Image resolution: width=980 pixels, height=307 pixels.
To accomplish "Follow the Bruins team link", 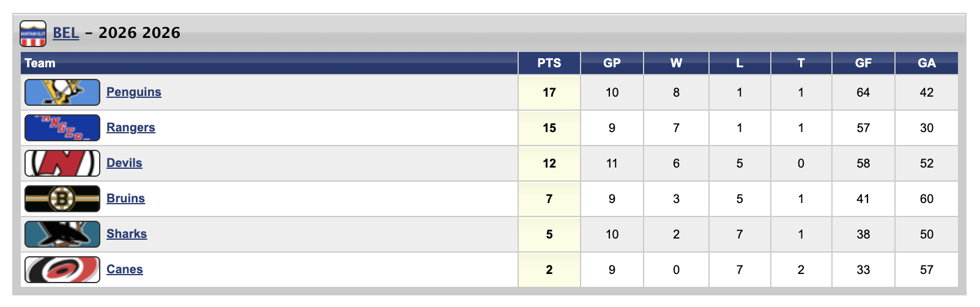I will pos(125,198).
